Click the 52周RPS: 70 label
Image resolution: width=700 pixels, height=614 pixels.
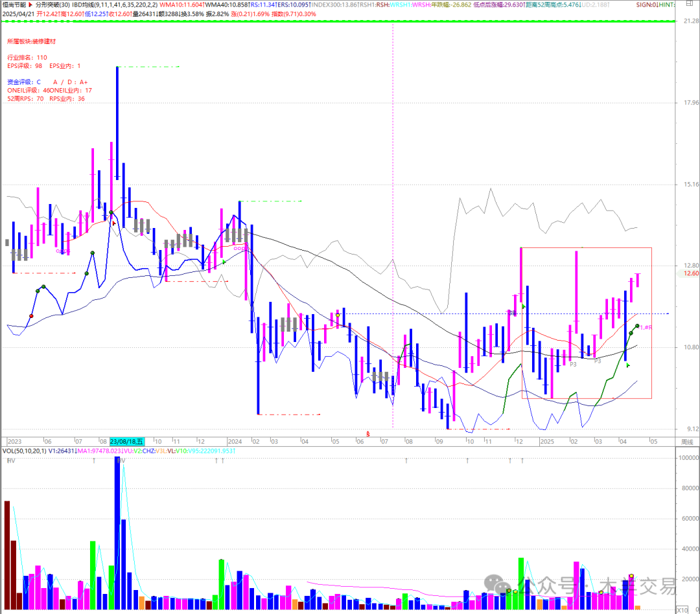(25, 99)
